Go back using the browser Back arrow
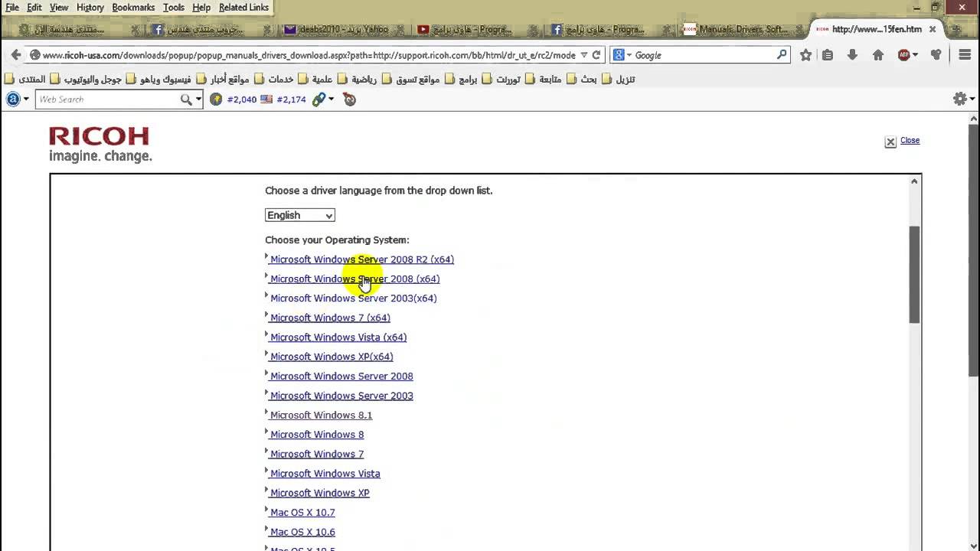 click(x=15, y=55)
